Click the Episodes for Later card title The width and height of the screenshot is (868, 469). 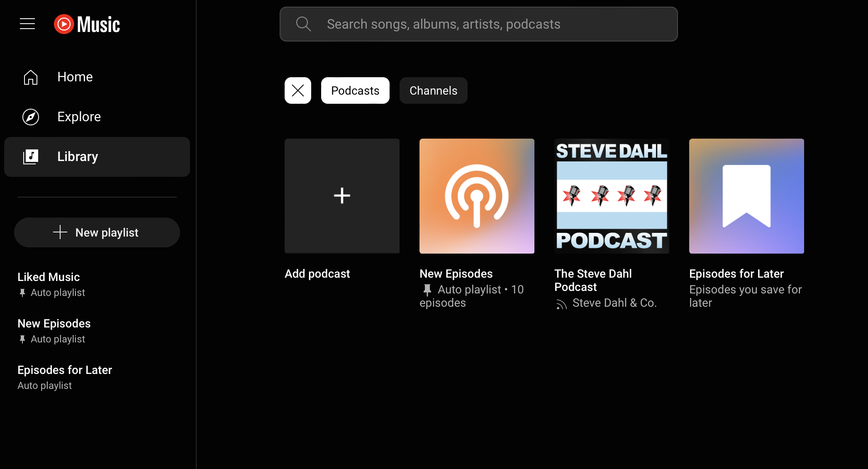coord(736,274)
